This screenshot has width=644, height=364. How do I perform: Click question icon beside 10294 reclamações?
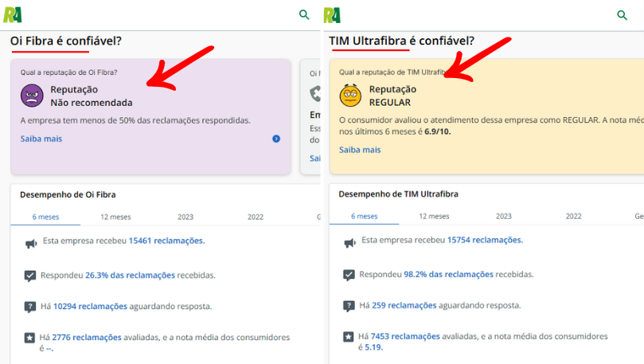tap(30, 307)
